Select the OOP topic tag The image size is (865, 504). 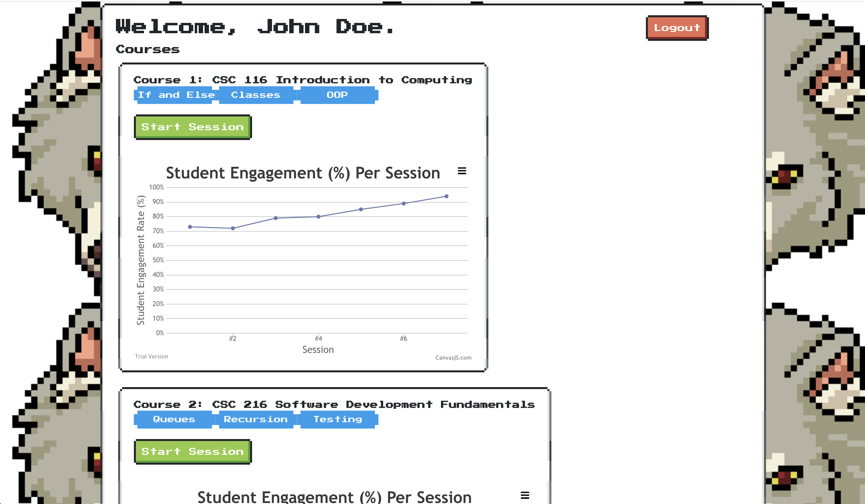(x=337, y=95)
